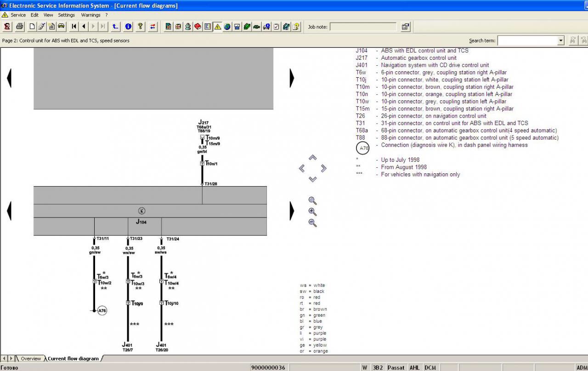Pan diagram down with the down chevron

coord(312,179)
